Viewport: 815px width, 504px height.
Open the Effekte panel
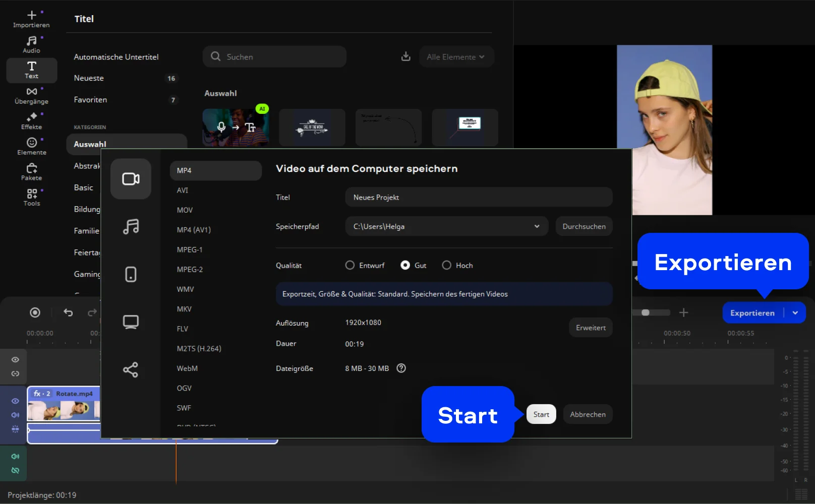point(31,121)
